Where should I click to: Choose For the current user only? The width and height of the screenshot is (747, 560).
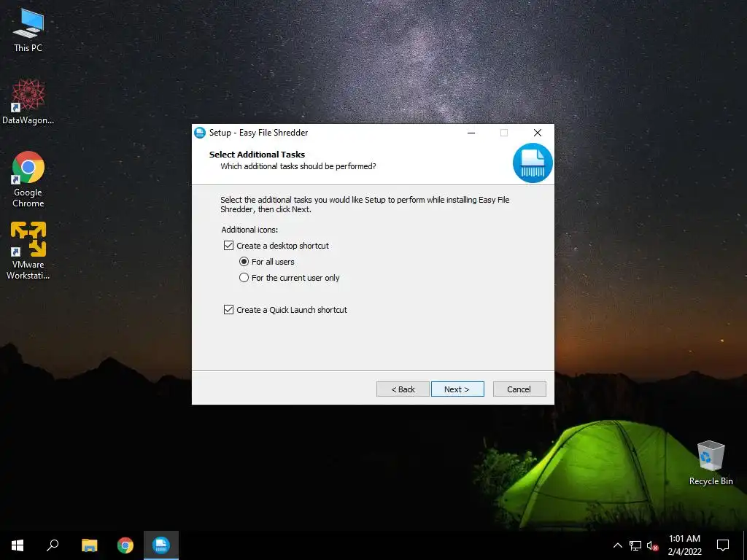coord(244,278)
